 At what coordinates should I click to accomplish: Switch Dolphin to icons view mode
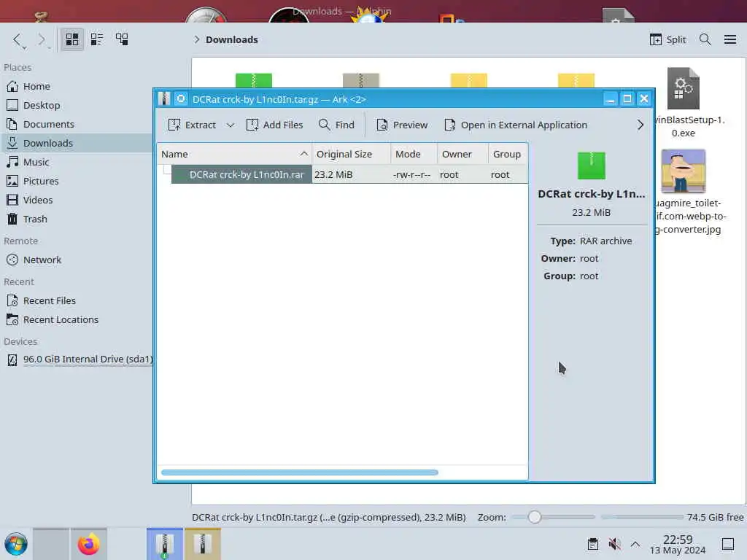pyautogui.click(x=72, y=39)
